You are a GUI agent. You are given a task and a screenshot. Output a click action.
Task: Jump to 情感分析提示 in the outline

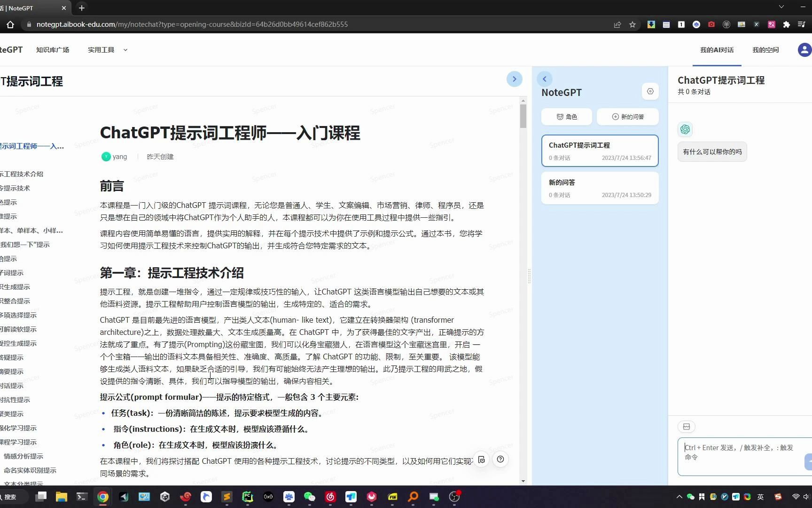coord(23,456)
